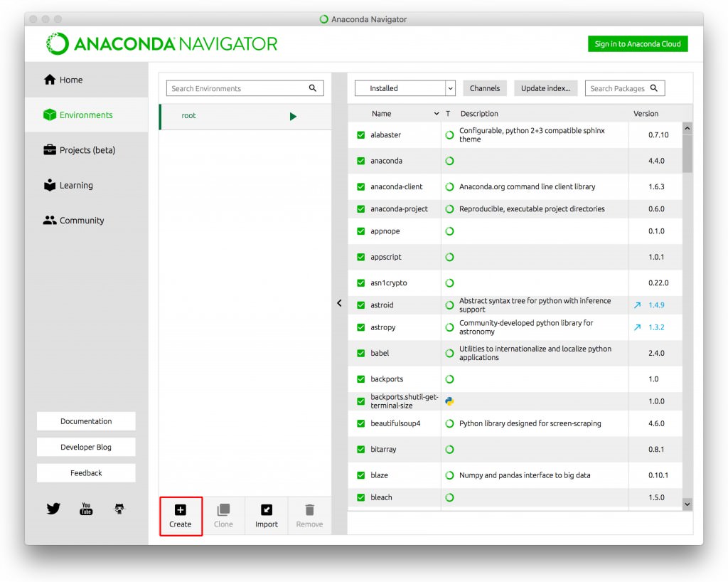Toggle the babel checkbox
The height and width of the screenshot is (582, 728).
point(360,353)
